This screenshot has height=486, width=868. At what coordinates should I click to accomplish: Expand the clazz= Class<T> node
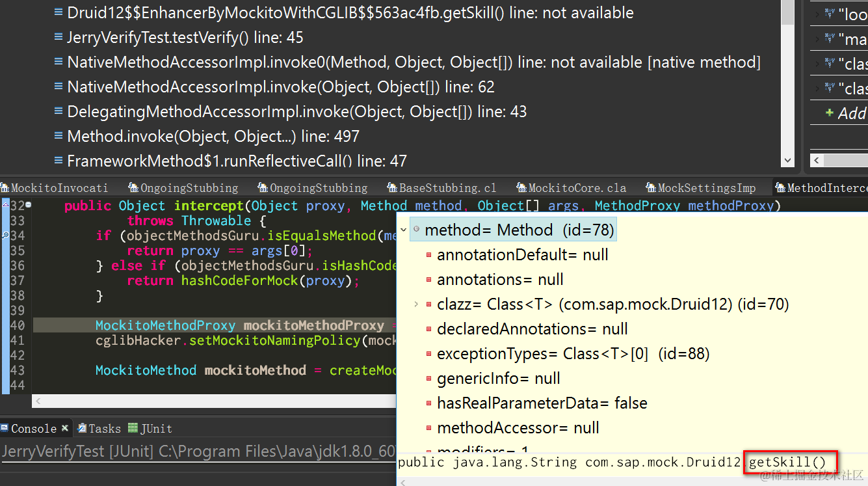coord(416,304)
